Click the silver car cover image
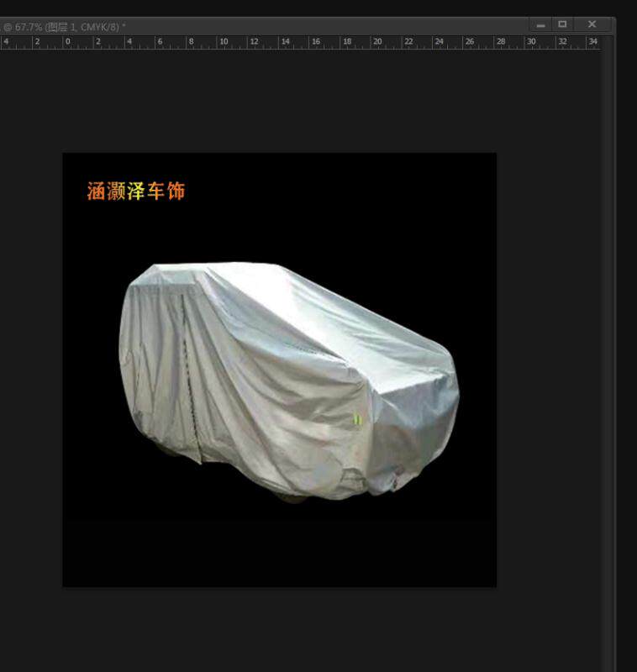The image size is (637, 672). pyautogui.click(x=289, y=381)
